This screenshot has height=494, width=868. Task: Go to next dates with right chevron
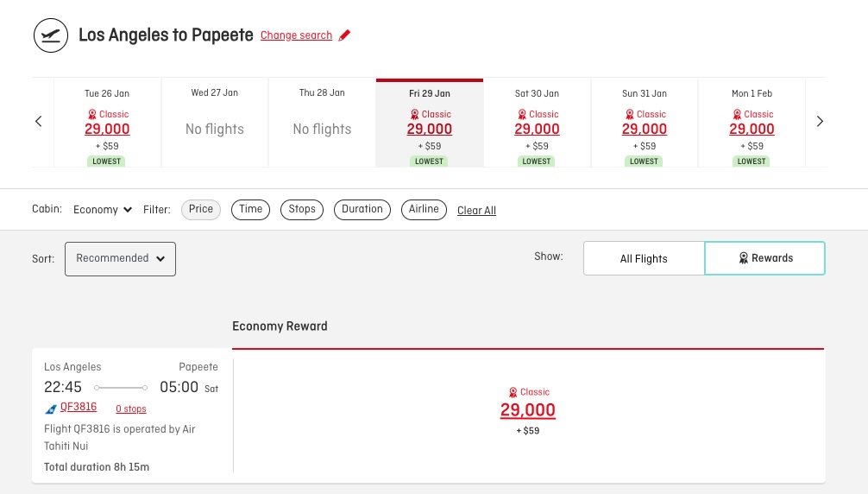click(820, 121)
